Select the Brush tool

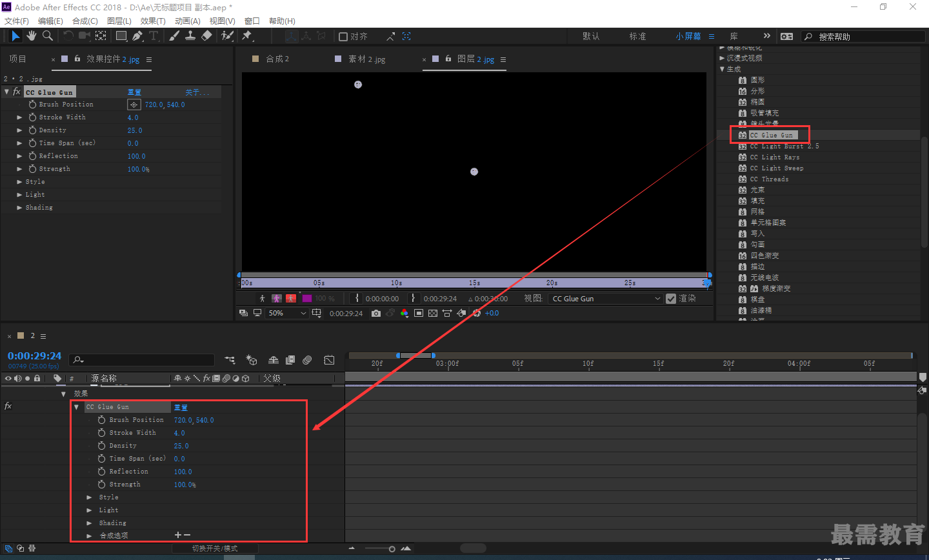(174, 36)
